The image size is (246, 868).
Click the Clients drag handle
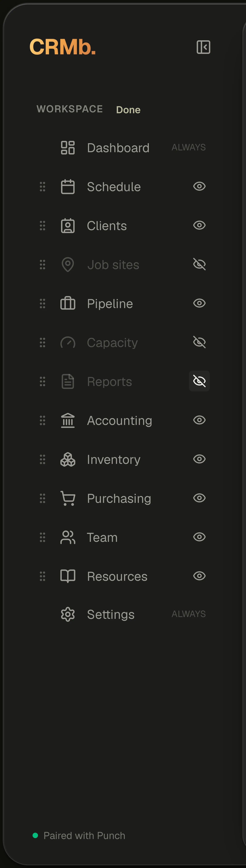(42, 226)
